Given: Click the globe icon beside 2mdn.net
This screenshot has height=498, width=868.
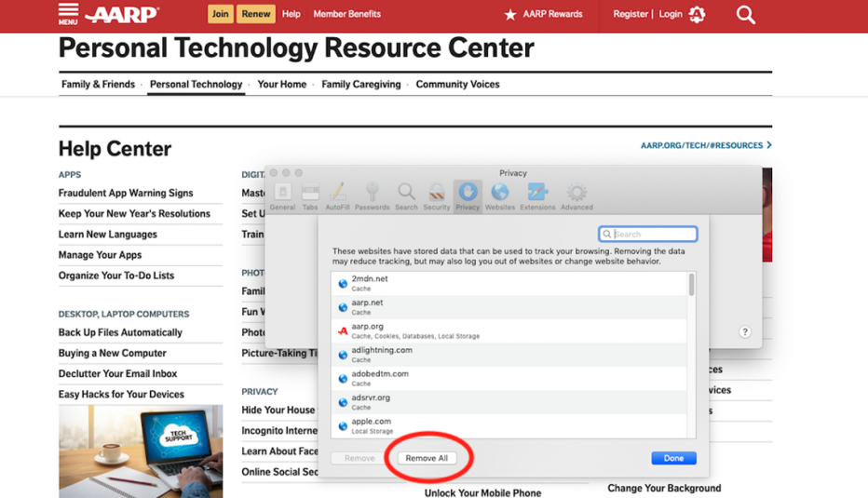Looking at the screenshot, I should (343, 283).
